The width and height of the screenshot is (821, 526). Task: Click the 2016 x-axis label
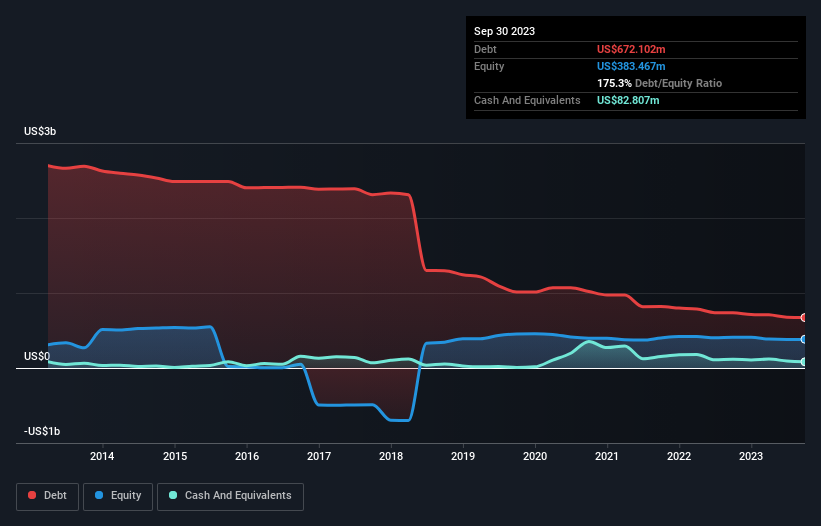click(x=247, y=456)
